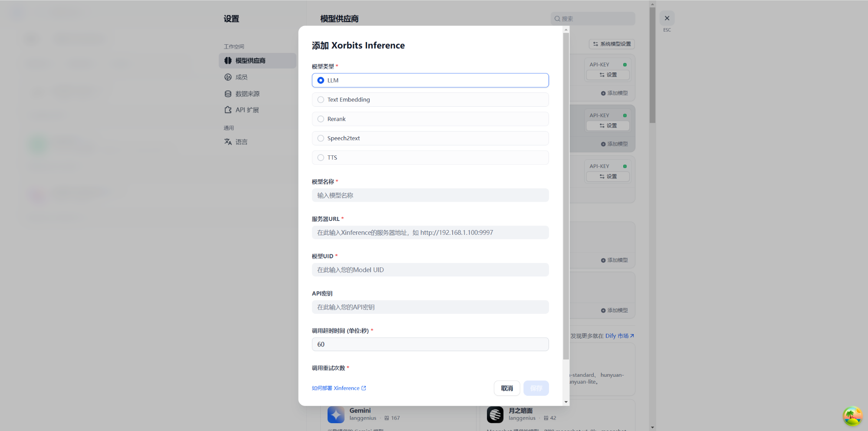
Task: Click the 保存 save button
Action: pyautogui.click(x=536, y=388)
